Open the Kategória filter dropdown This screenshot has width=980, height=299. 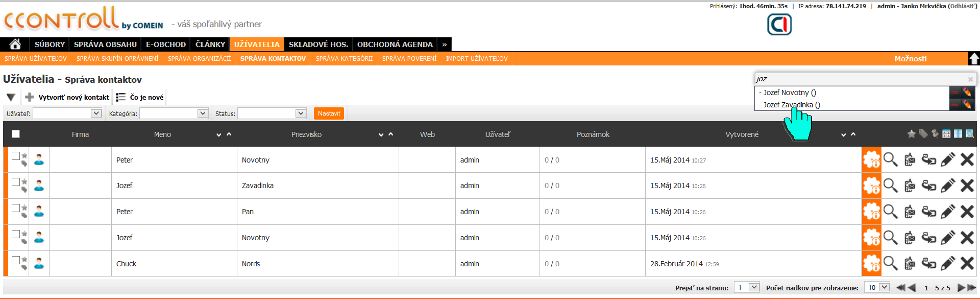[x=174, y=113]
